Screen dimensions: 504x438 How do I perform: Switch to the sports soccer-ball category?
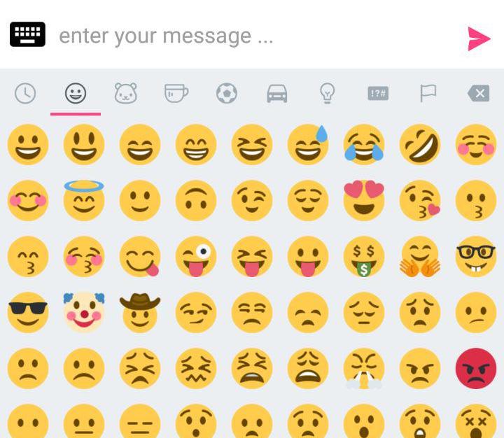click(227, 93)
